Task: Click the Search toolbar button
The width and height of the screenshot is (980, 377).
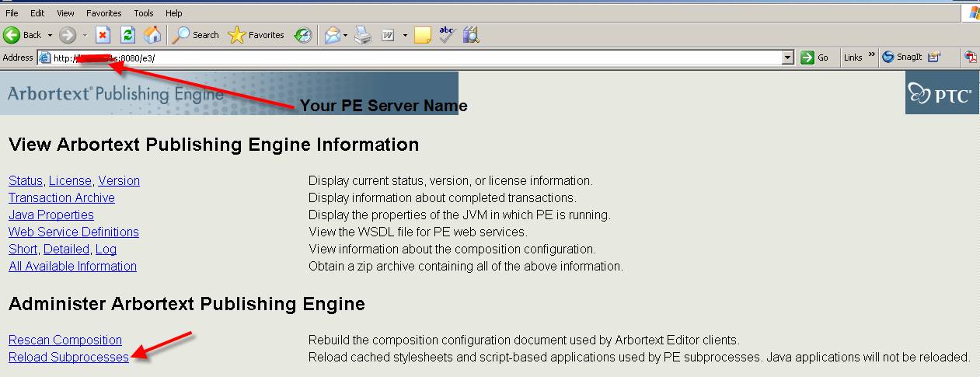Action: (197, 35)
